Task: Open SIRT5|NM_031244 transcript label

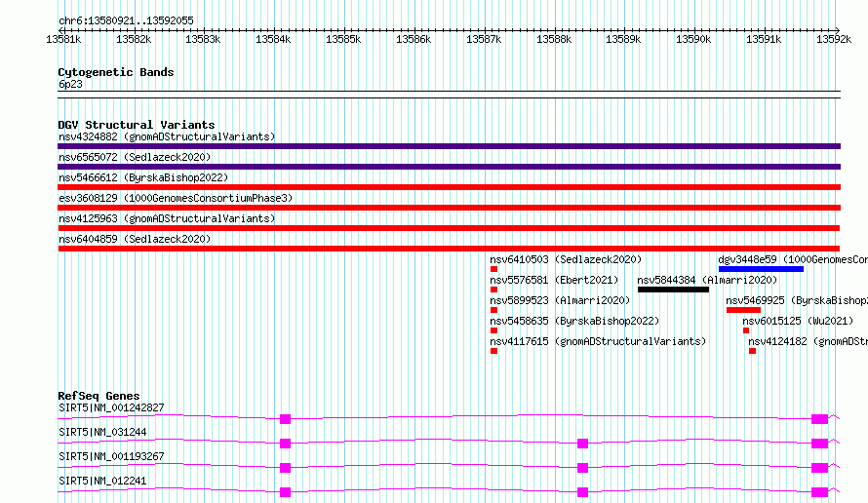Action: tap(102, 432)
